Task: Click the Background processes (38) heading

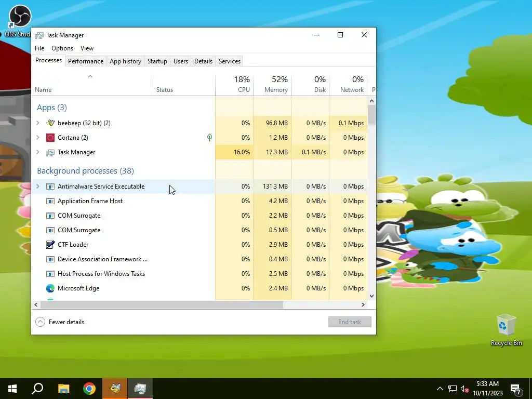Action: [x=86, y=170]
